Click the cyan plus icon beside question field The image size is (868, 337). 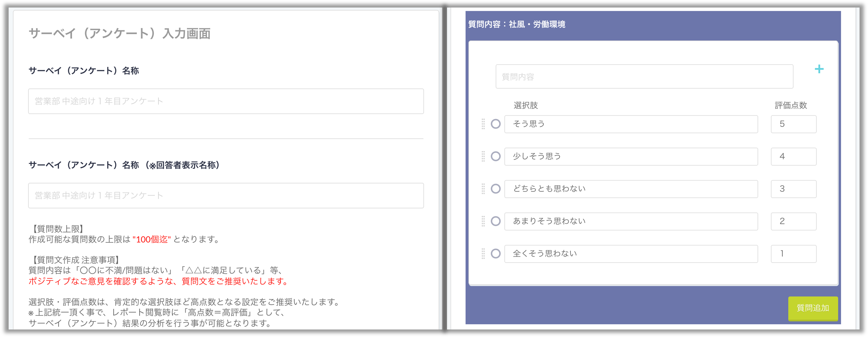point(819,69)
